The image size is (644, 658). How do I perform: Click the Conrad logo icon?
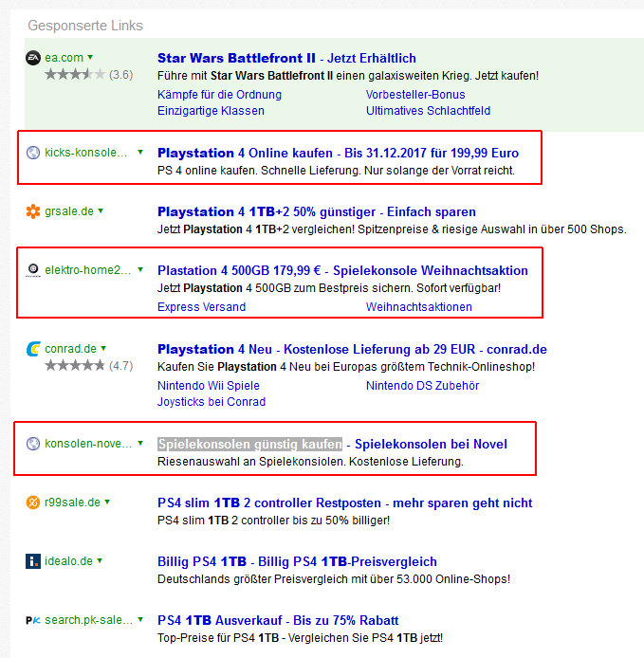pyautogui.click(x=33, y=349)
